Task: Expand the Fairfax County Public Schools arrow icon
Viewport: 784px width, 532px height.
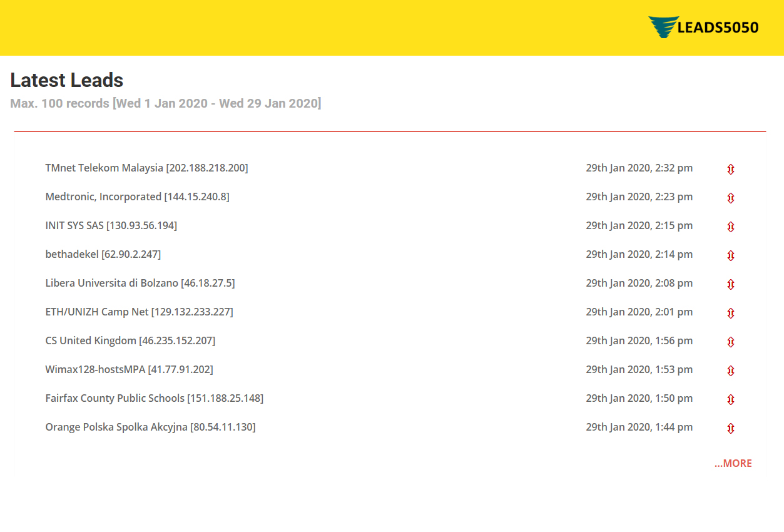Action: pos(730,399)
